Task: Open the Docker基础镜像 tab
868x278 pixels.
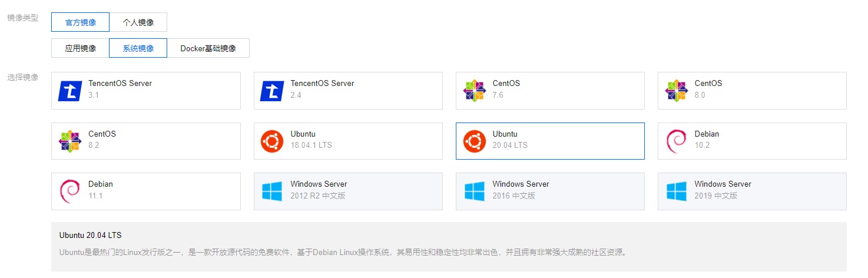Action: click(208, 48)
